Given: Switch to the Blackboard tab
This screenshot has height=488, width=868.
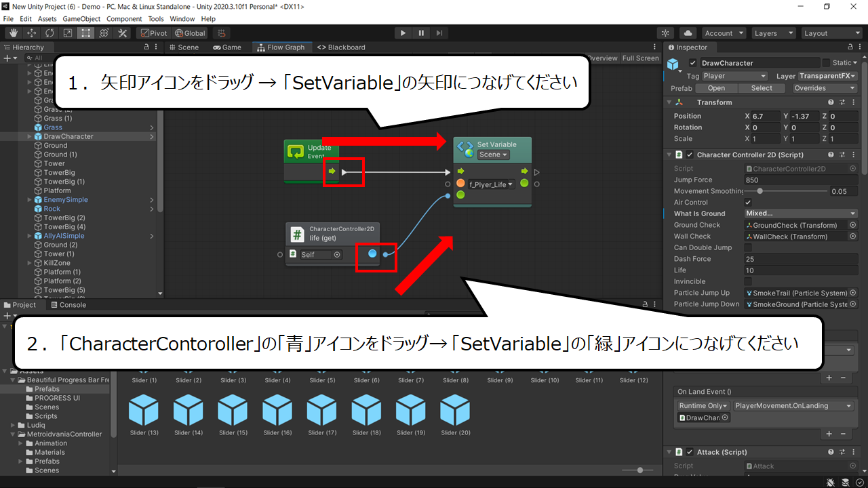Looking at the screenshot, I should click(x=341, y=47).
